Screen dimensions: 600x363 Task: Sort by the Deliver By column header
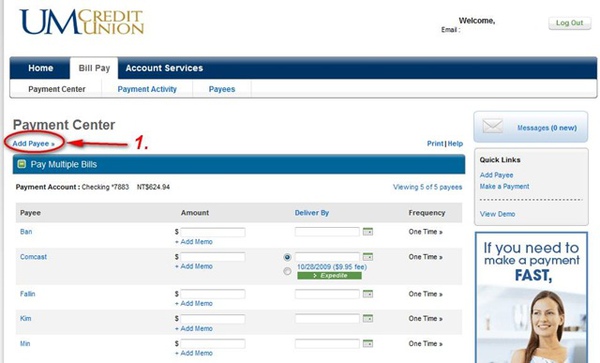click(x=311, y=213)
